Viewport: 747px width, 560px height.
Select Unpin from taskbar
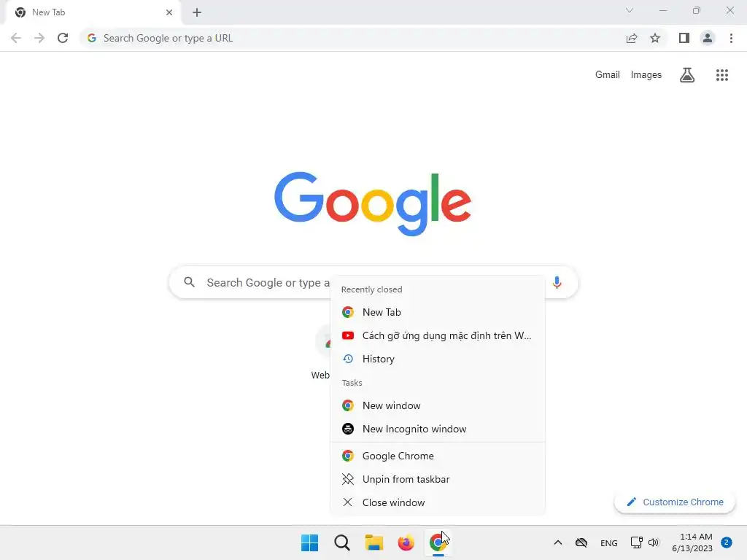[438, 479]
